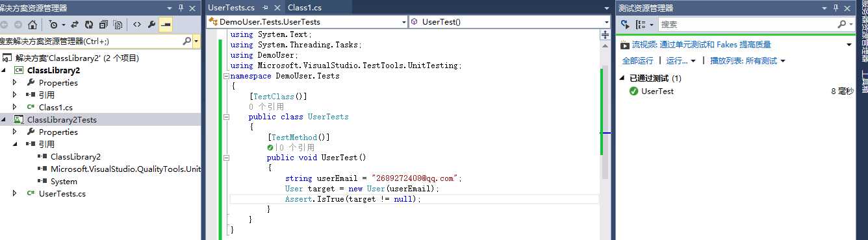868x240 pixels.
Task: Open Properties via the wrench icon
Action: click(x=151, y=25)
